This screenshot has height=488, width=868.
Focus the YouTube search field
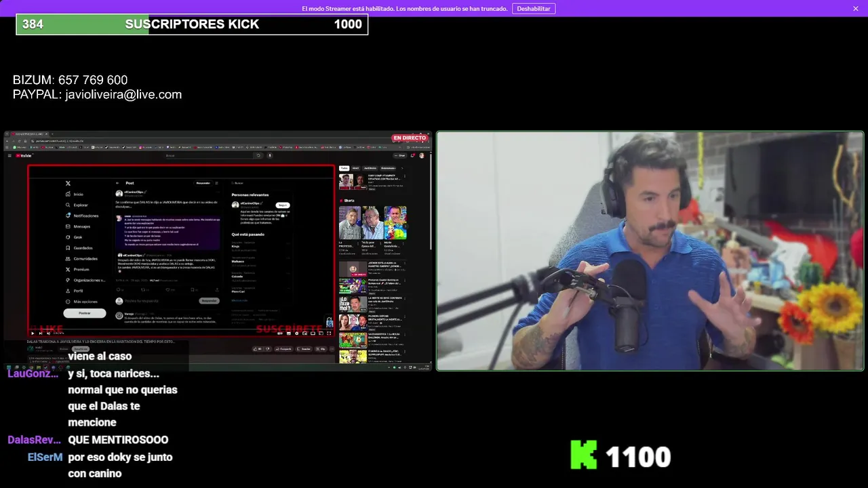[x=209, y=155]
